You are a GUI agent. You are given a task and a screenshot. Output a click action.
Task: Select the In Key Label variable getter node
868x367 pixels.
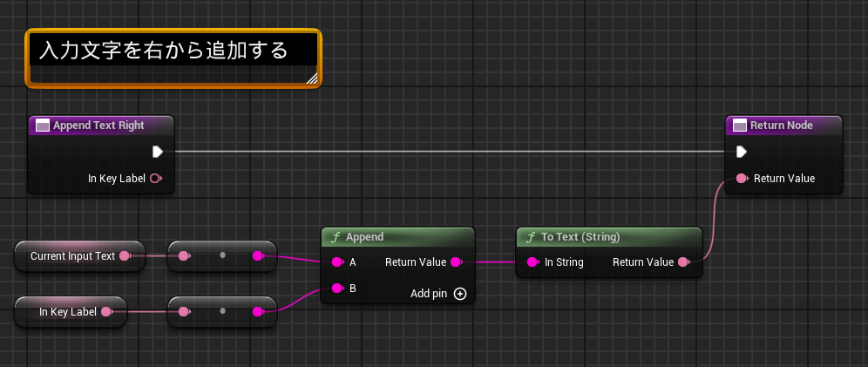click(x=71, y=312)
